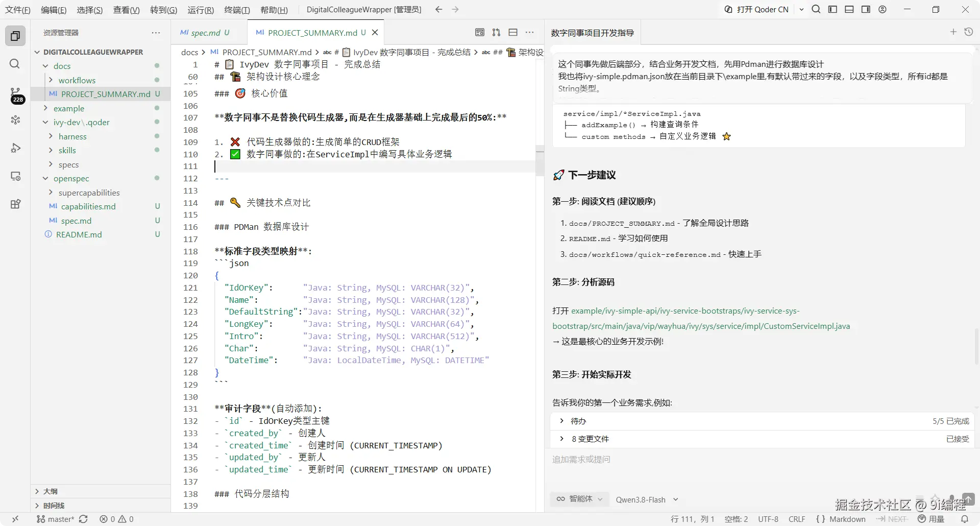This screenshot has height=526, width=980.
Task: Open Run and Debug view icon
Action: point(15,148)
